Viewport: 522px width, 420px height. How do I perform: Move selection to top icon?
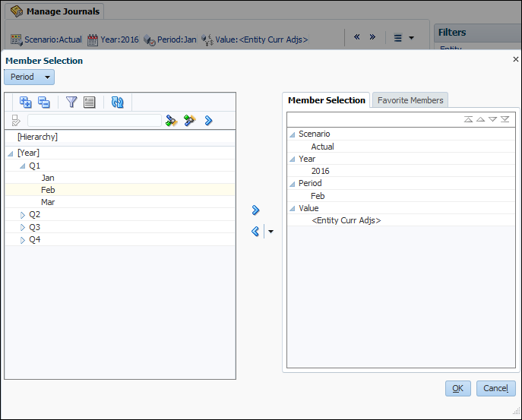click(468, 119)
